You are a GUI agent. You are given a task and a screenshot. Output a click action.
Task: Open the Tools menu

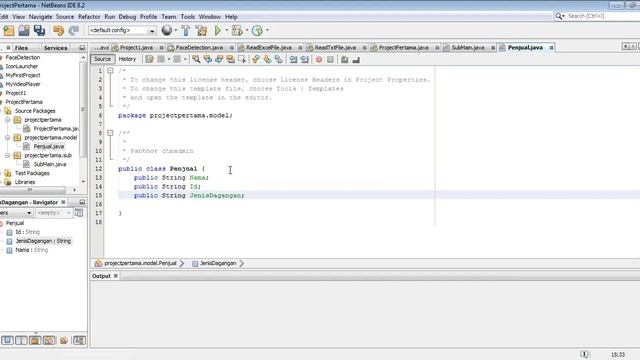[x=188, y=17]
